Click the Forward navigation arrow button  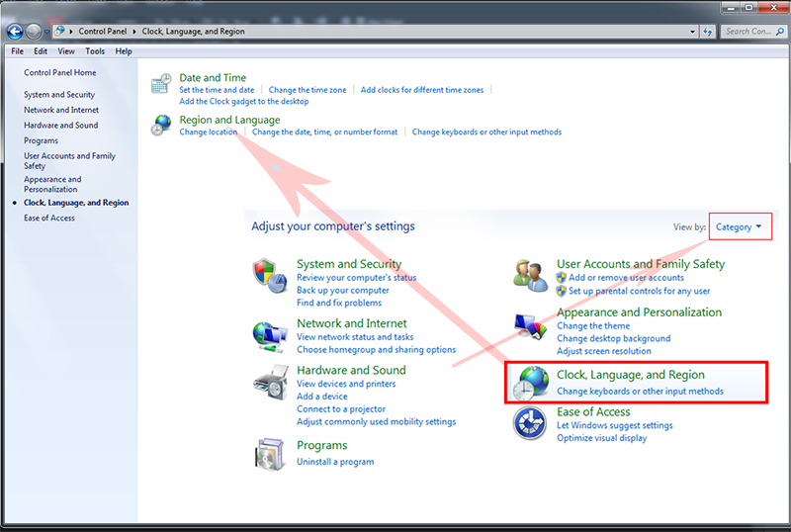click(34, 32)
